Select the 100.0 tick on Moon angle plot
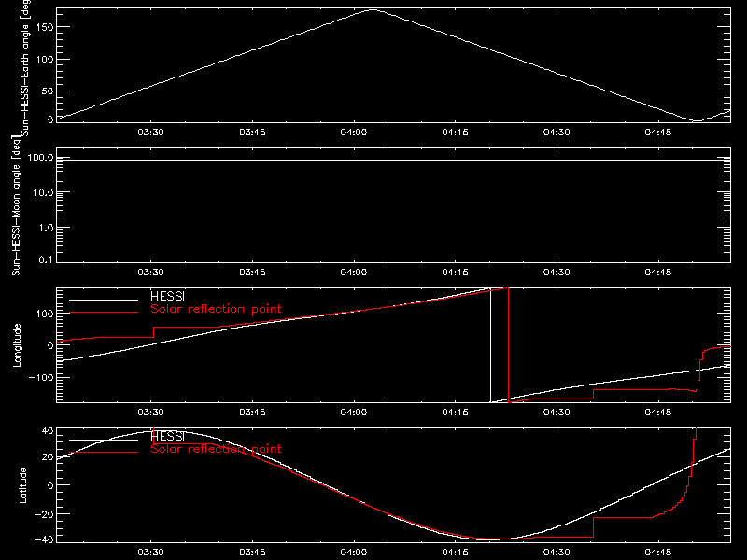 coord(40,158)
